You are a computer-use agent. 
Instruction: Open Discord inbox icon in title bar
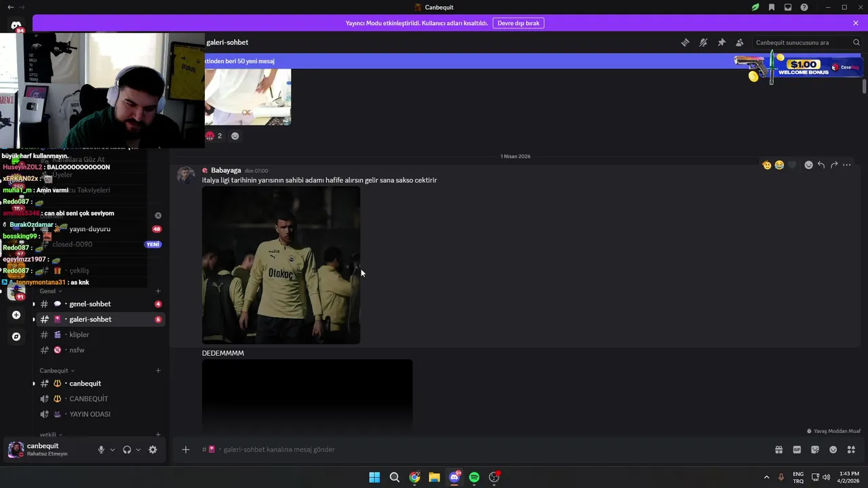(788, 7)
